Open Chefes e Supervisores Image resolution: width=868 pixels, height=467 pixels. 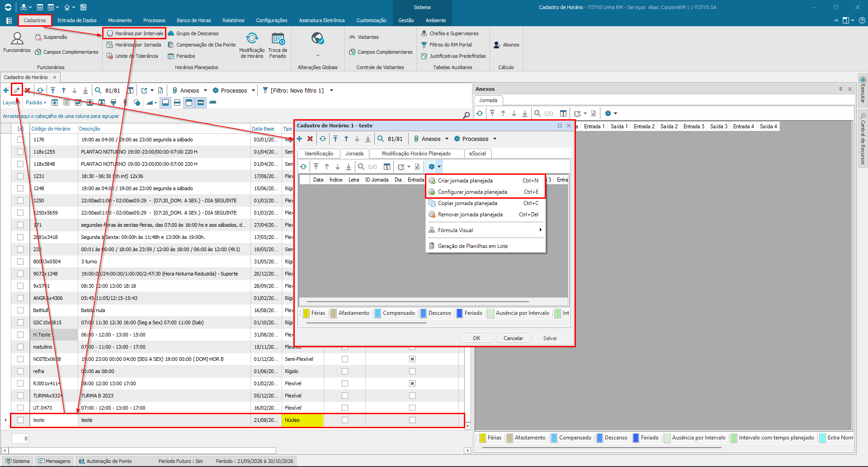pyautogui.click(x=450, y=33)
